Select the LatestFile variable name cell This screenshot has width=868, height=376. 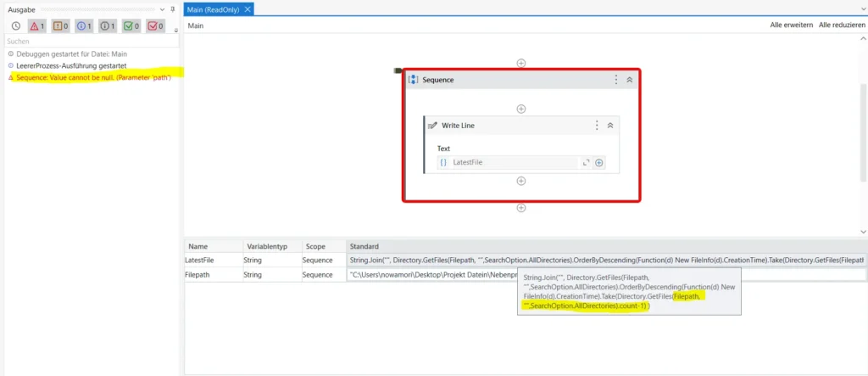click(x=214, y=260)
